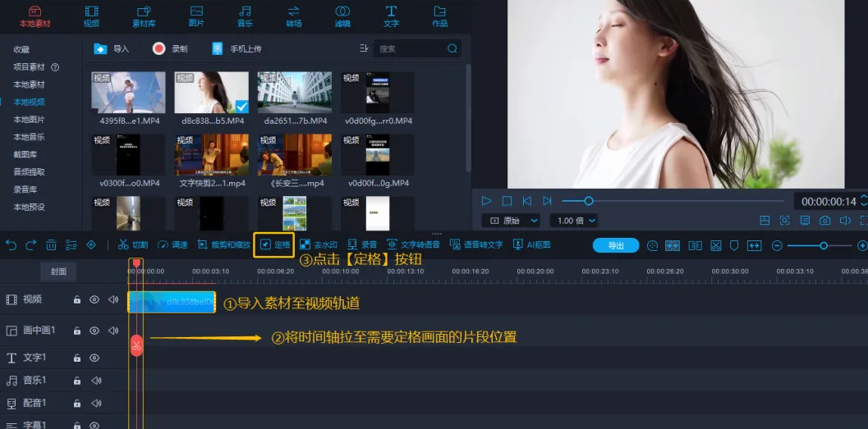Open the AI抠图 cutout tool
Screen dimensions: 868x429
(532, 245)
